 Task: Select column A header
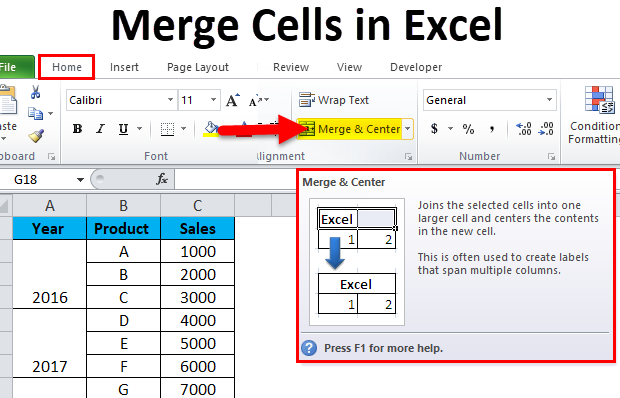(x=49, y=206)
